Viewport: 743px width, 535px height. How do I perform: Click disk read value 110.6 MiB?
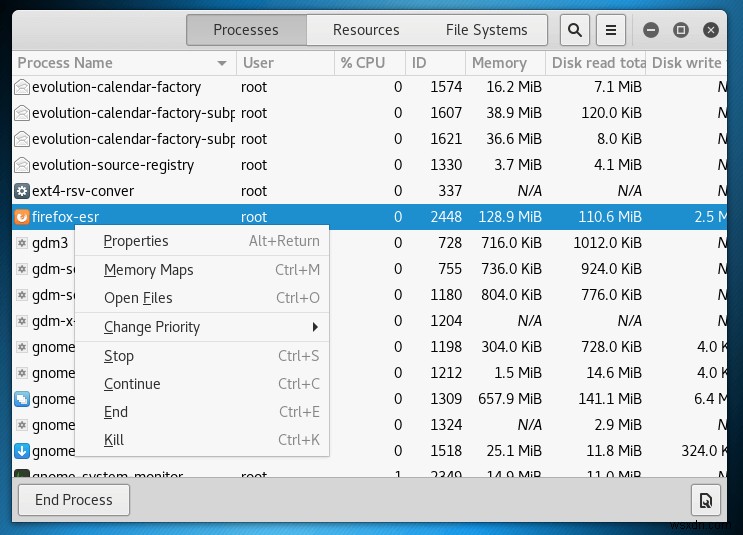coord(610,217)
